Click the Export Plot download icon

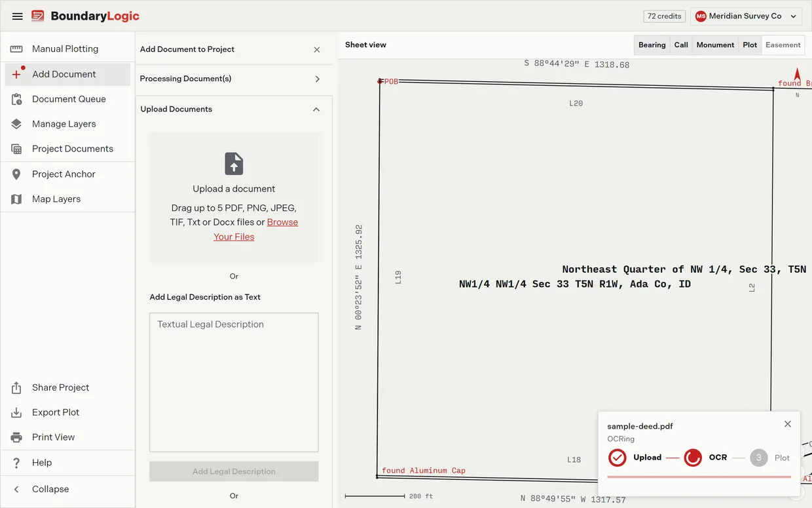pyautogui.click(x=17, y=412)
